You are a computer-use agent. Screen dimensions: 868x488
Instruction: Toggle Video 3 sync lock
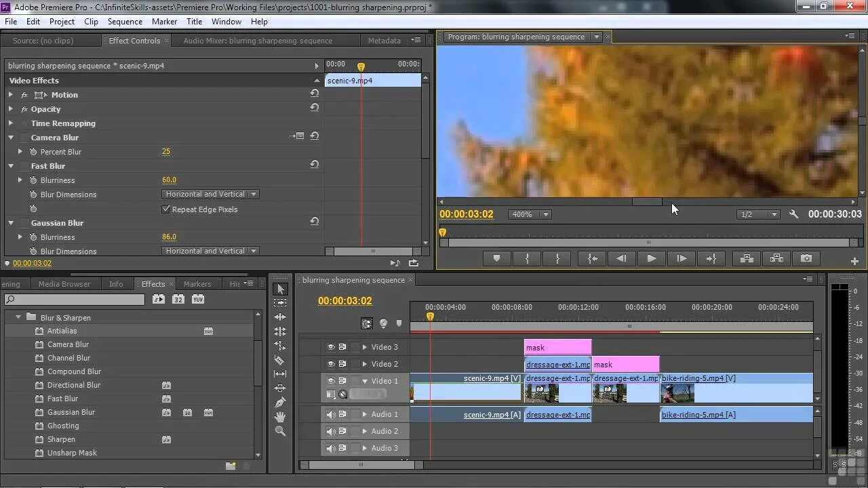342,347
